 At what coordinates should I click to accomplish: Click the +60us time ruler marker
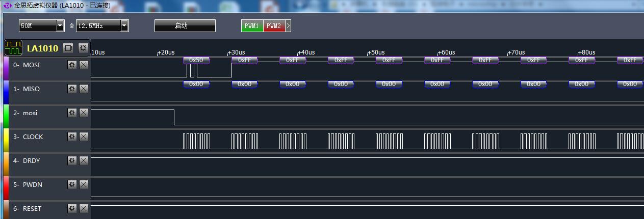[x=446, y=52]
